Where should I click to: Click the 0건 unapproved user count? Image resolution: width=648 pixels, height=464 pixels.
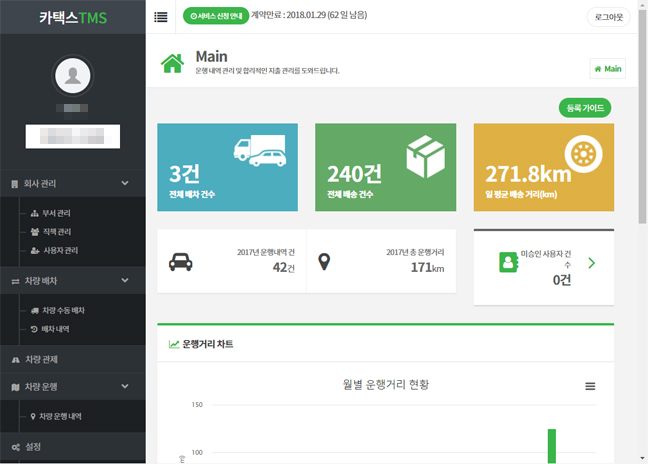(562, 280)
